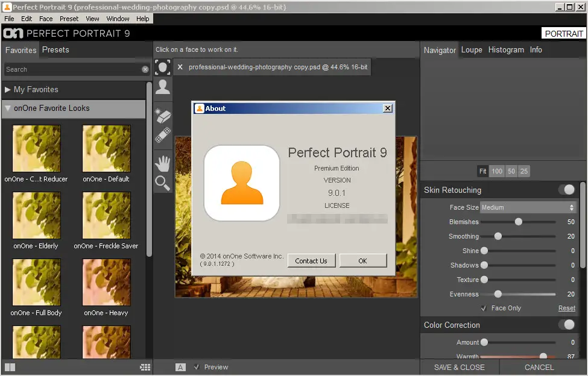Viewport: 588px width, 376px height.
Task: Set navigator zoom to Fit
Action: pos(482,171)
